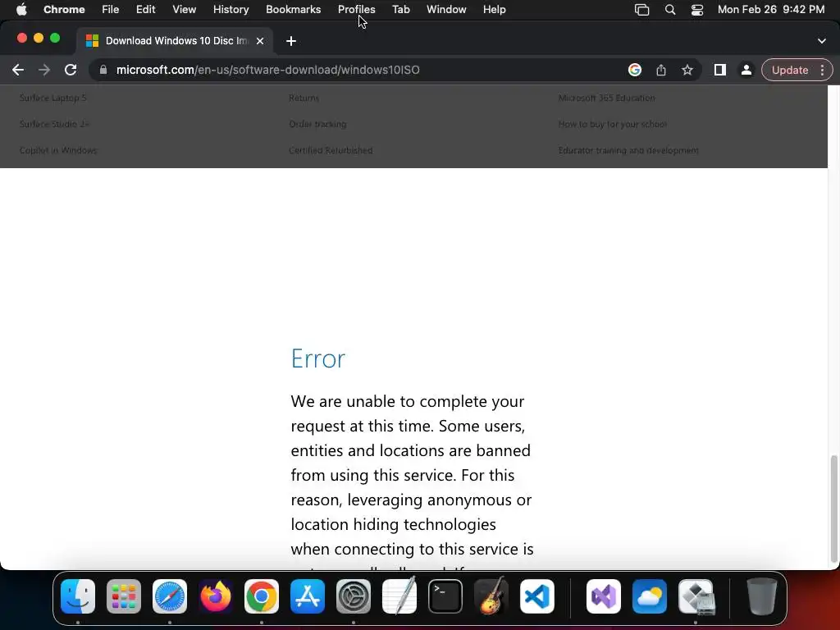
Task: Open Control Center in menu bar
Action: 697,10
